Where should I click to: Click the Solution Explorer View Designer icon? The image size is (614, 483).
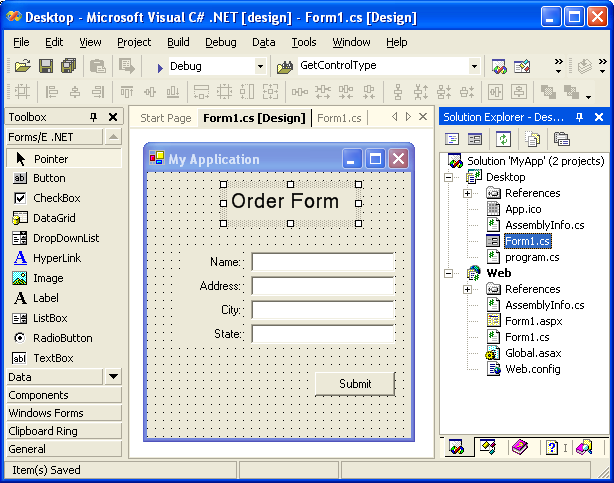(x=475, y=139)
